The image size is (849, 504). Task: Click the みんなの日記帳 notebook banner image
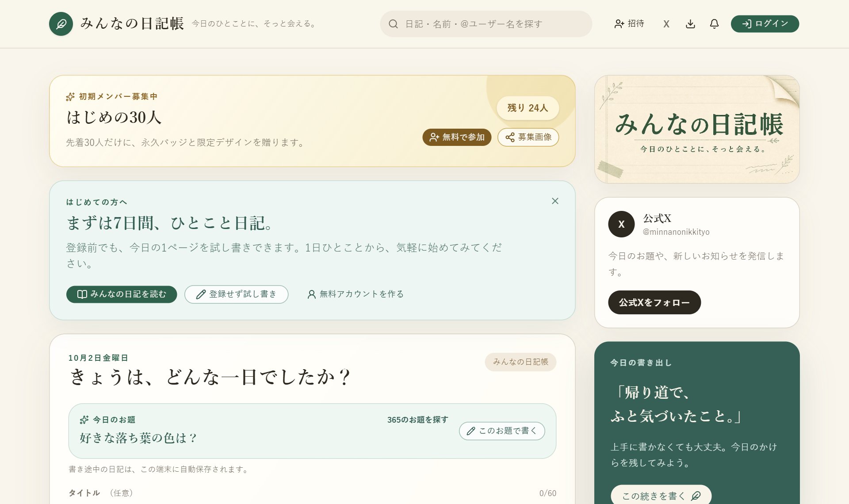(697, 129)
